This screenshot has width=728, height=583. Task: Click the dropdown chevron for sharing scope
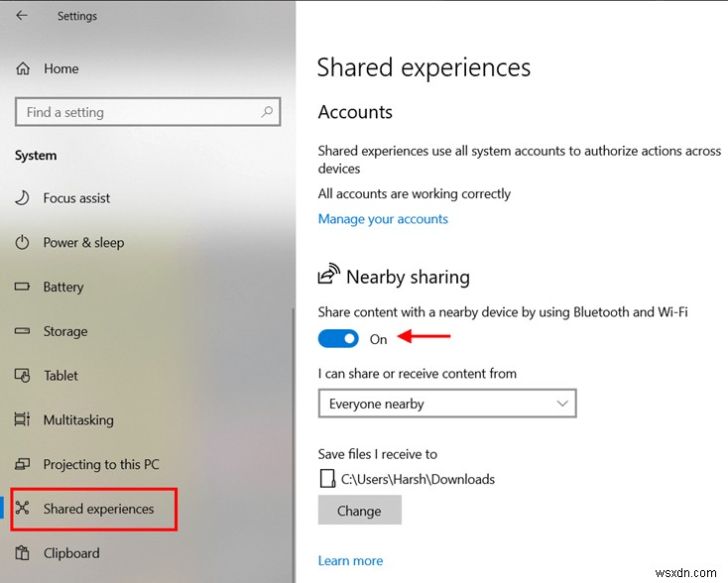[562, 404]
